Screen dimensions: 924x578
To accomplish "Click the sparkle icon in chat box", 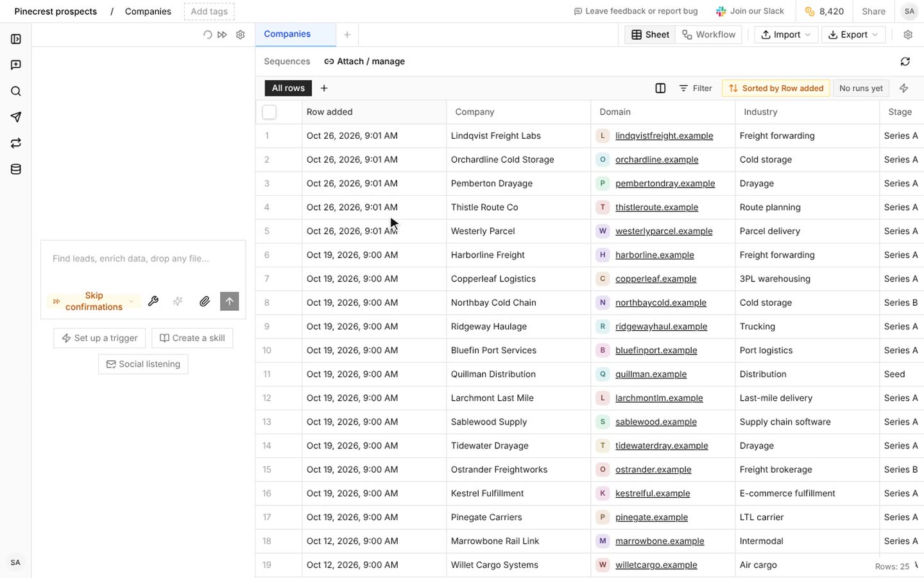I will pyautogui.click(x=178, y=301).
